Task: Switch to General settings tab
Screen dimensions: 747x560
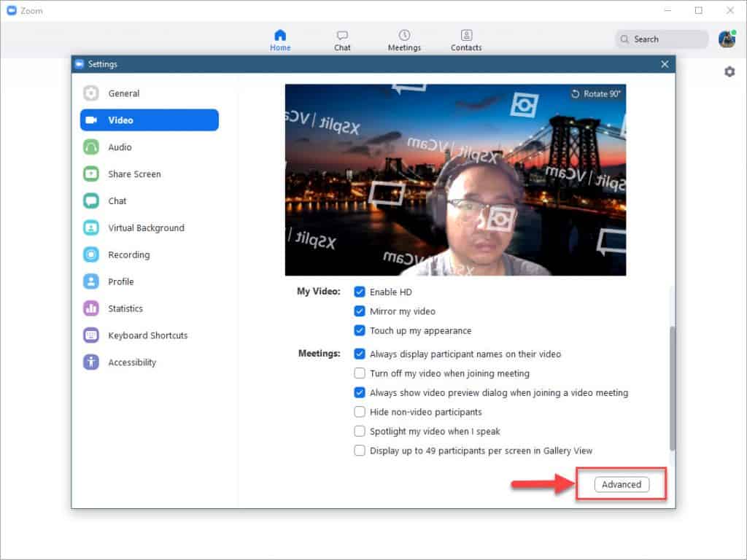Action: tap(123, 93)
